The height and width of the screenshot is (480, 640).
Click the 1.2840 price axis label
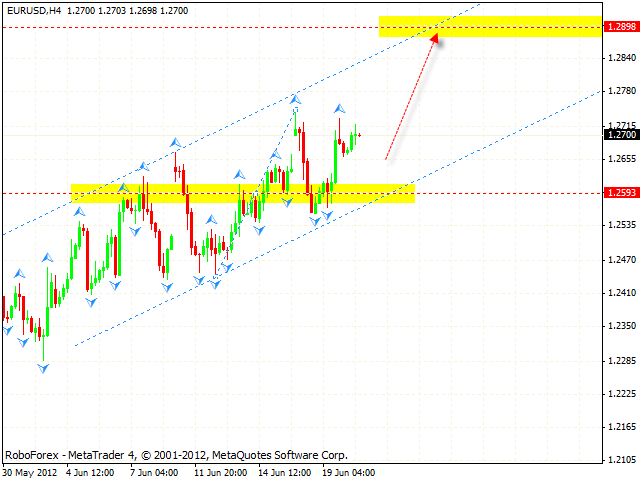(620, 58)
